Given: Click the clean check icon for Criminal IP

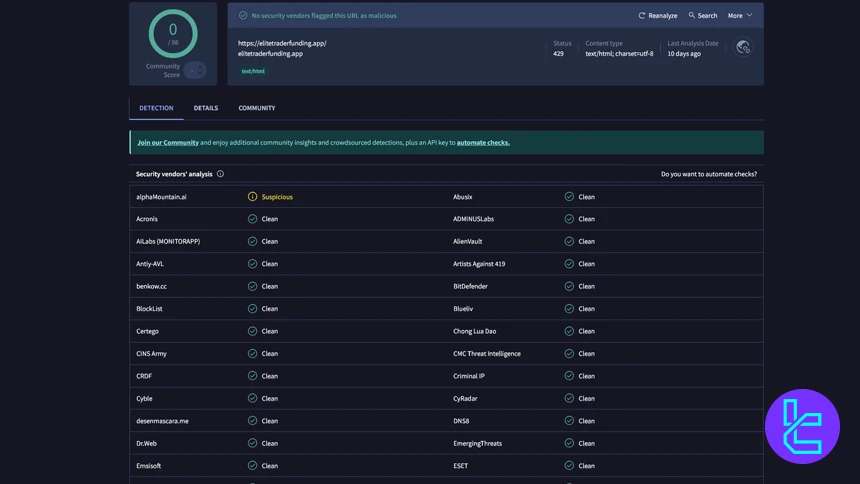Looking at the screenshot, I should point(569,376).
